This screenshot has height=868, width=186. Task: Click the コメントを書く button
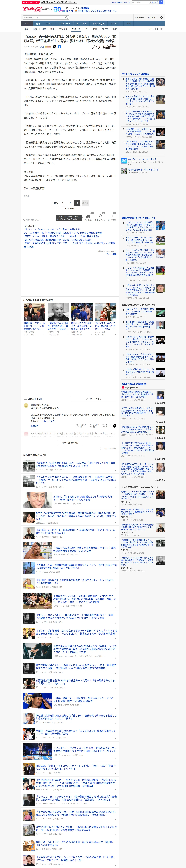(x=93, y=399)
